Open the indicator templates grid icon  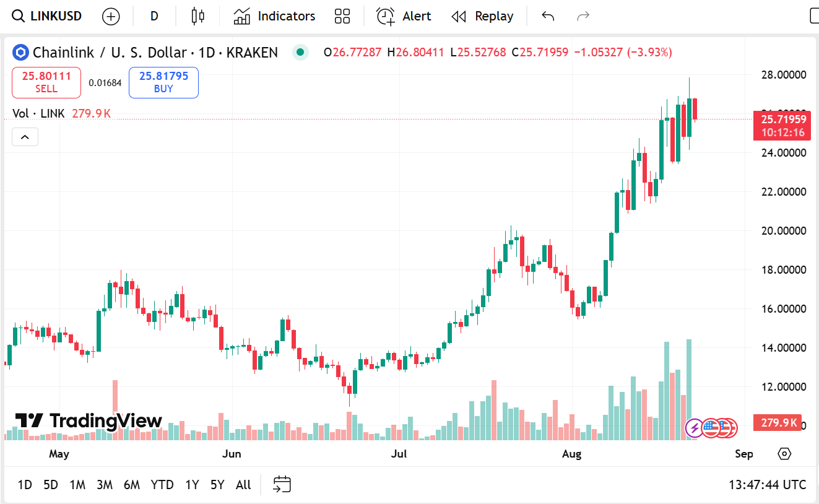point(342,16)
